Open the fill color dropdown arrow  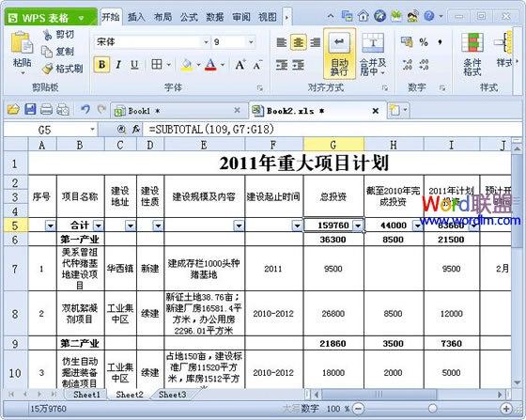coord(198,65)
